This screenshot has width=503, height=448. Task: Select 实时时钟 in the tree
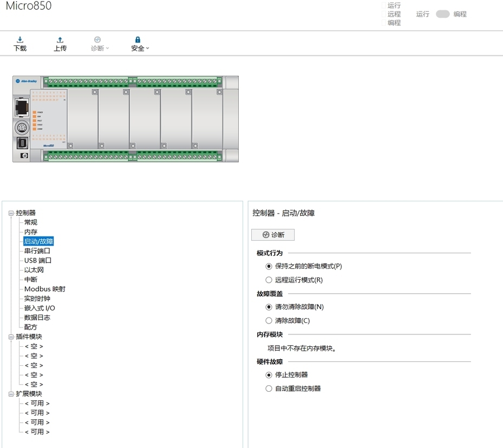[x=37, y=299]
